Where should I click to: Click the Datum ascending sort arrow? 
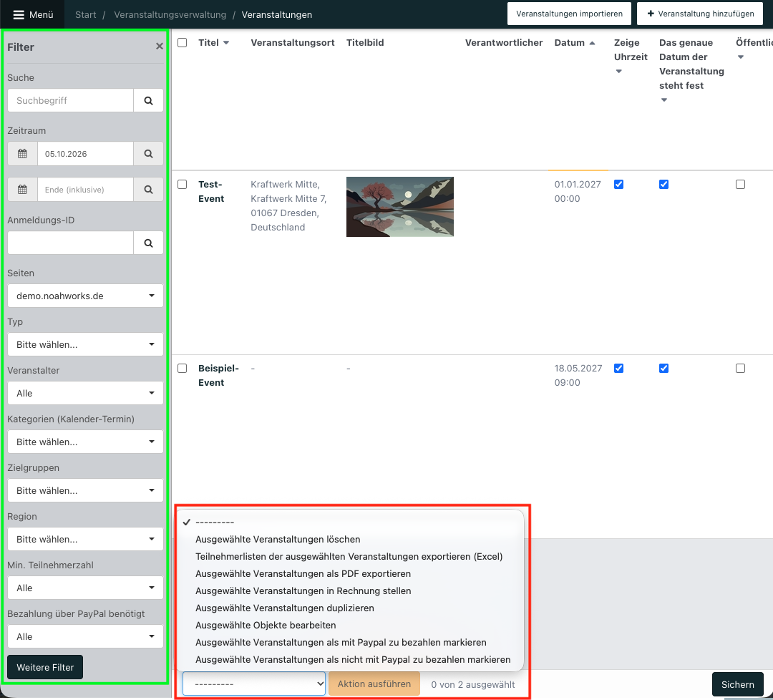pos(592,43)
